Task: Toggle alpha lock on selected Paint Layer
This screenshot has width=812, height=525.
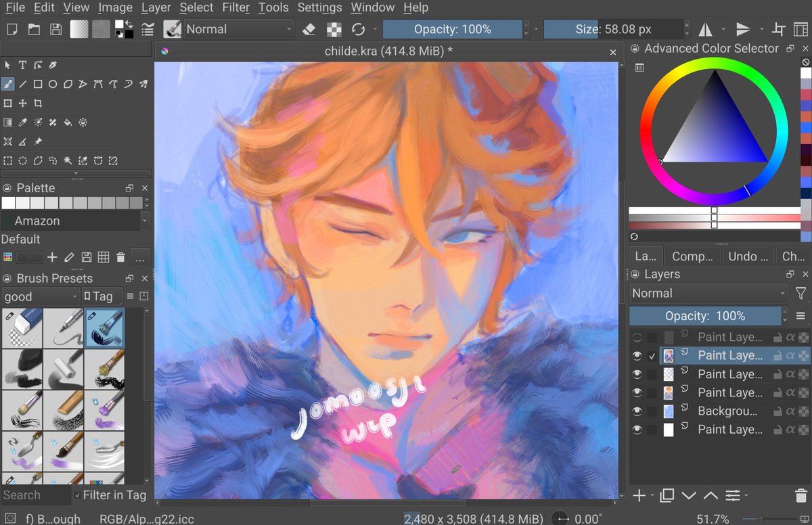Action: 790,355
